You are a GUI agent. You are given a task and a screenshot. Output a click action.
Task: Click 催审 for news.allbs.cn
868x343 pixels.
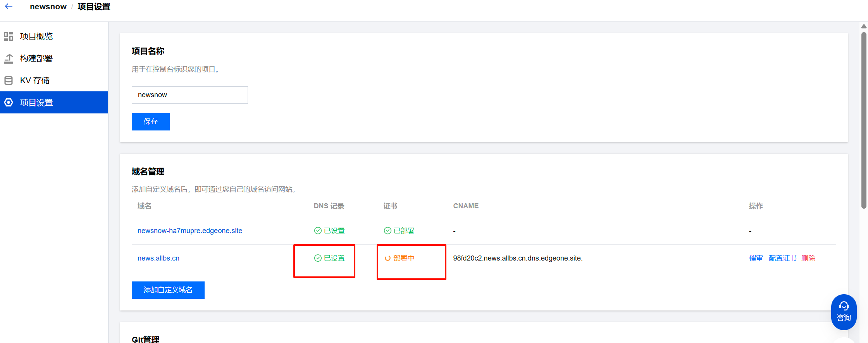pos(756,258)
